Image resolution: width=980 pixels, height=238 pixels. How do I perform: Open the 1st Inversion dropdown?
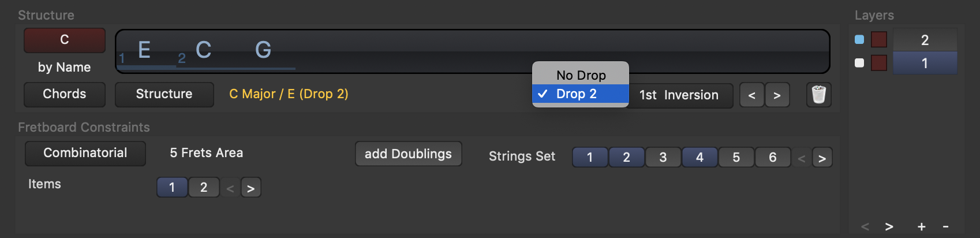point(679,95)
